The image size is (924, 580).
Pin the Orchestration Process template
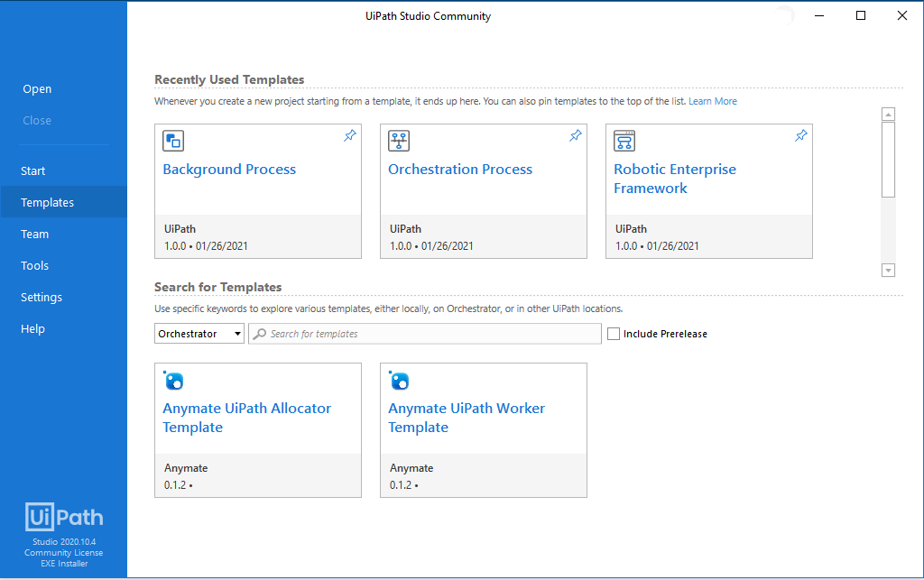click(x=576, y=135)
